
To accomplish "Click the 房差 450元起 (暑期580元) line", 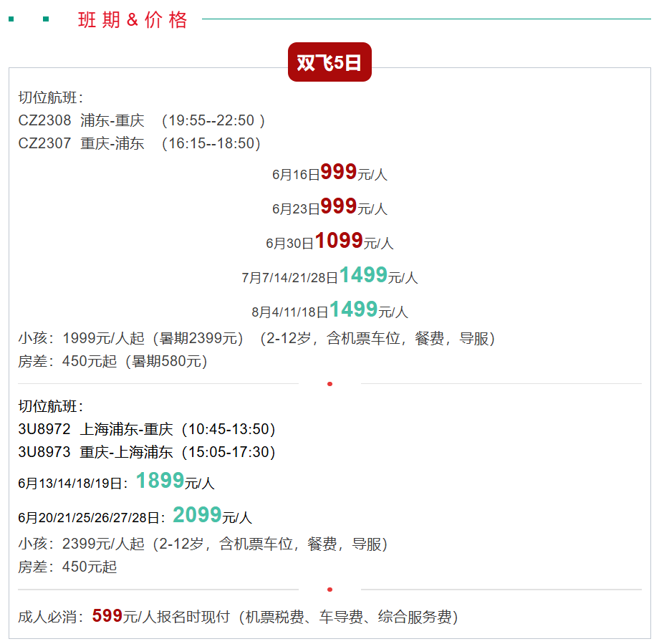I will tap(112, 362).
